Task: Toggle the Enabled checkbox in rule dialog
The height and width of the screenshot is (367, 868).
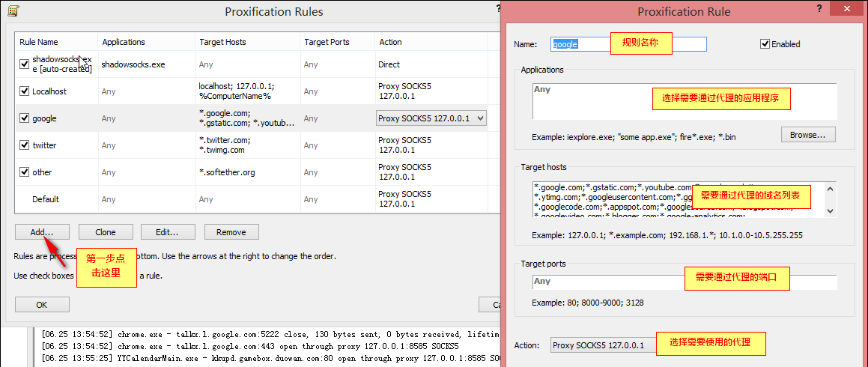Action: pyautogui.click(x=765, y=43)
